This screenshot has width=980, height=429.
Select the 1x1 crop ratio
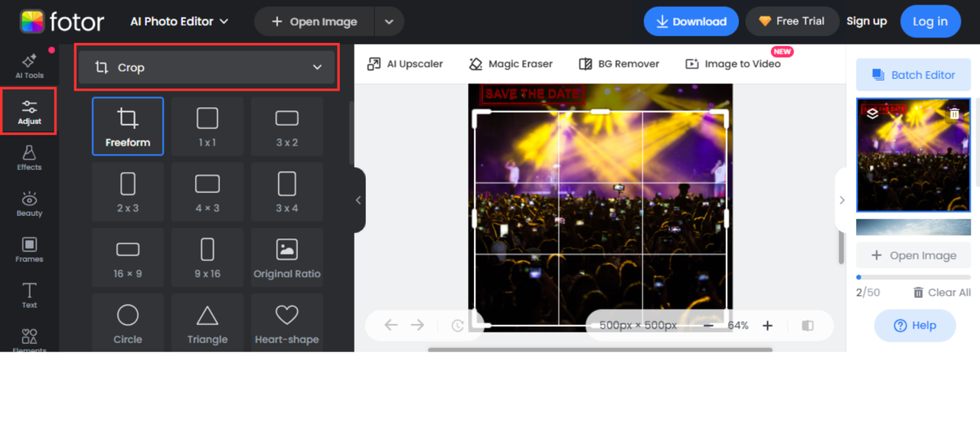tap(207, 126)
